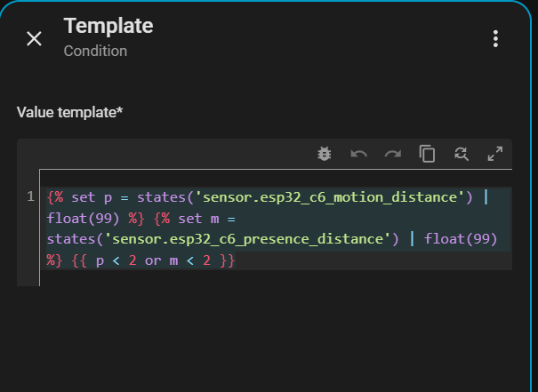Undo the last editor change
Viewport: 538px width, 392px height.
point(359,154)
